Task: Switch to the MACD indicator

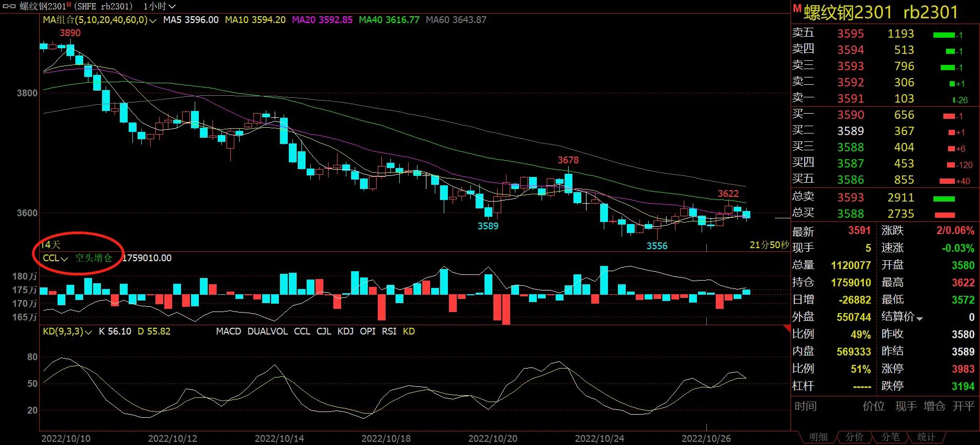Action: click(x=228, y=331)
